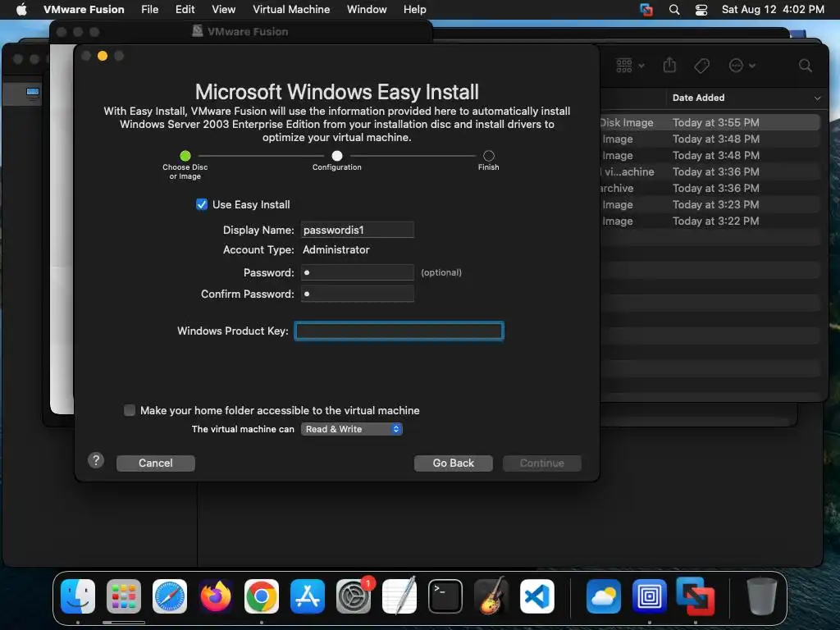Open the File menu
Image resolution: width=840 pixels, height=630 pixels.
[x=149, y=9]
